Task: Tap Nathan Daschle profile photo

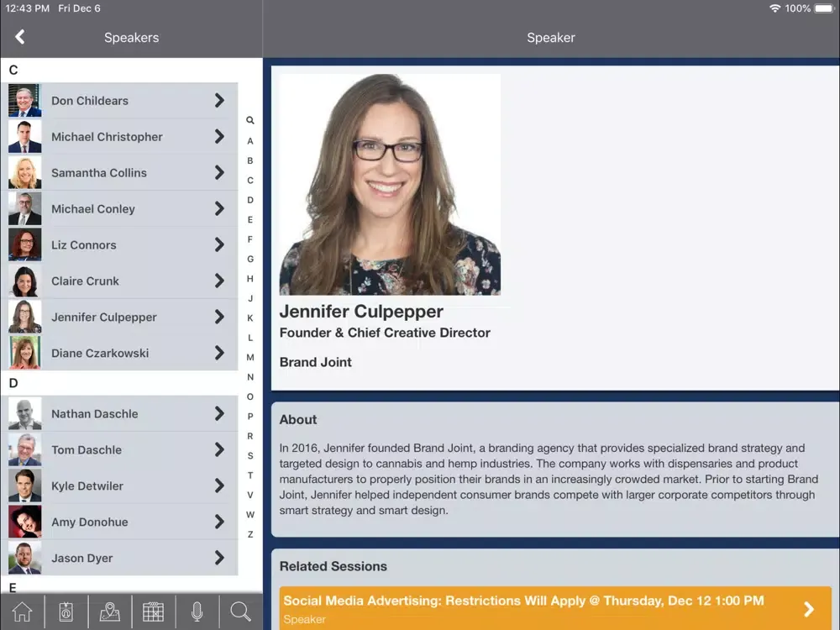Action: [x=24, y=413]
